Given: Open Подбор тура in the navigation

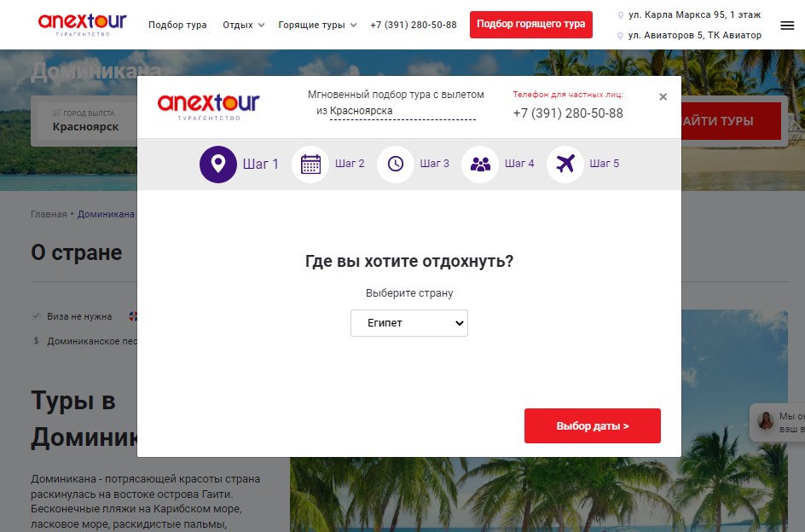Looking at the screenshot, I should pos(177,25).
